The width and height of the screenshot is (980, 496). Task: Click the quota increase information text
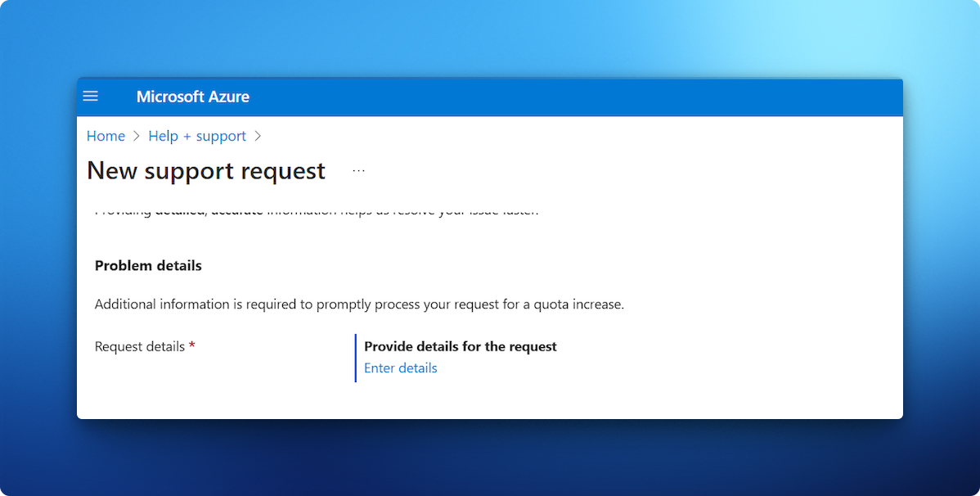(359, 304)
